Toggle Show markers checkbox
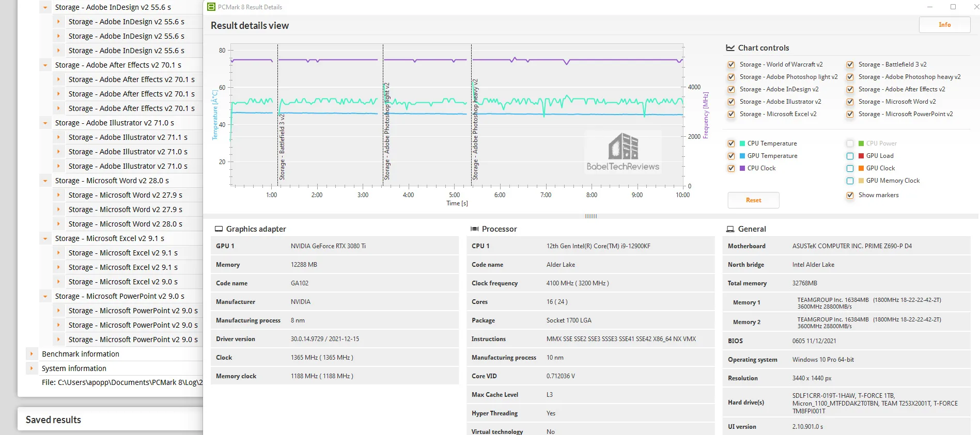 click(850, 195)
